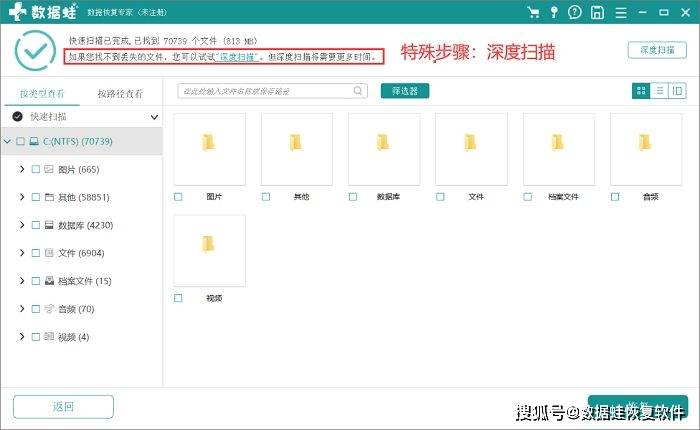Switch to 按路径查看 tab
Viewport: 700px width, 430px height.
click(120, 93)
